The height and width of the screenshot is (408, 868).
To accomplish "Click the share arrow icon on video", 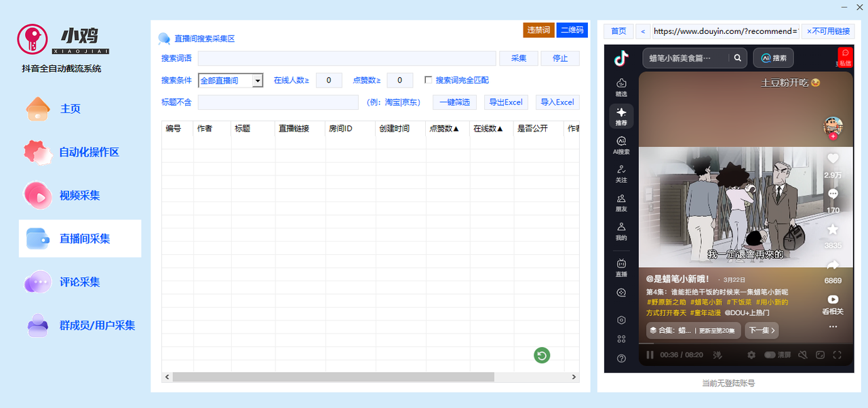I will (x=833, y=265).
